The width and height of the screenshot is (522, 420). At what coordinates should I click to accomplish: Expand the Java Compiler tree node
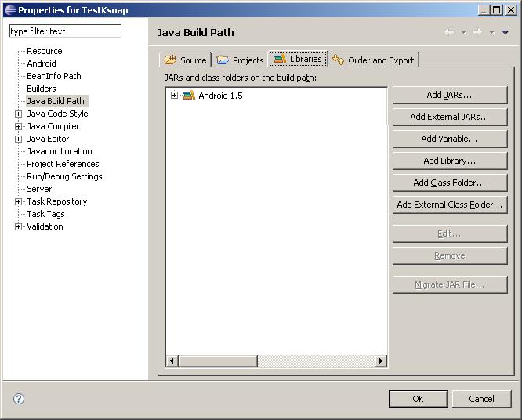tap(19, 126)
